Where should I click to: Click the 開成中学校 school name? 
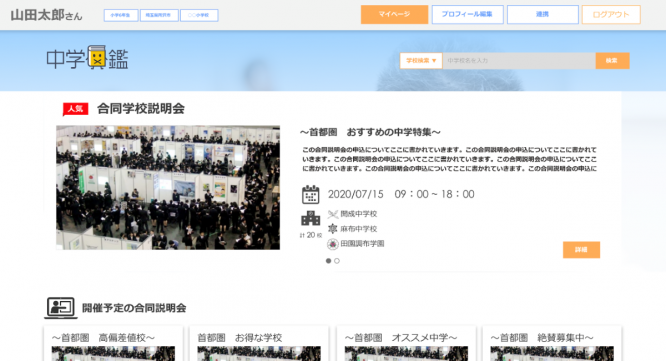(359, 214)
